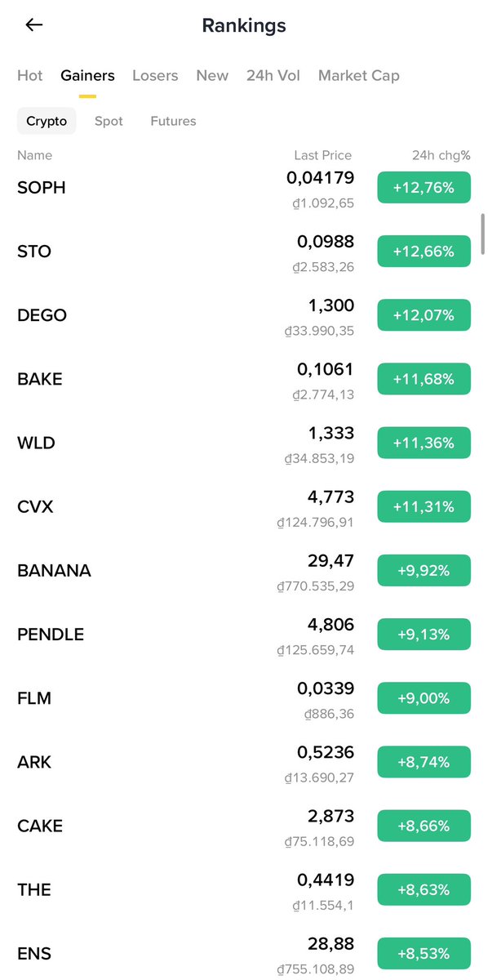The height and width of the screenshot is (980, 488).
Task: Sort by Last Price column header
Action: coord(323,155)
